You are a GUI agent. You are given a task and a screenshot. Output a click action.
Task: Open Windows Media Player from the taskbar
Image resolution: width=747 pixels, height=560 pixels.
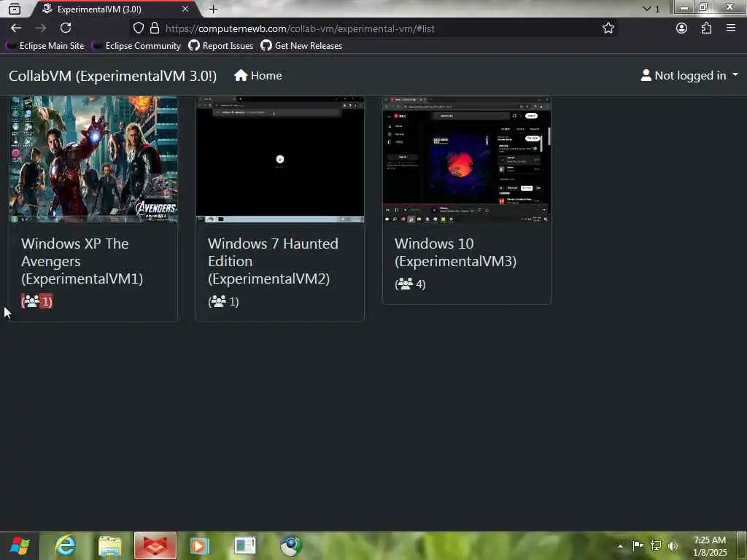(x=200, y=545)
